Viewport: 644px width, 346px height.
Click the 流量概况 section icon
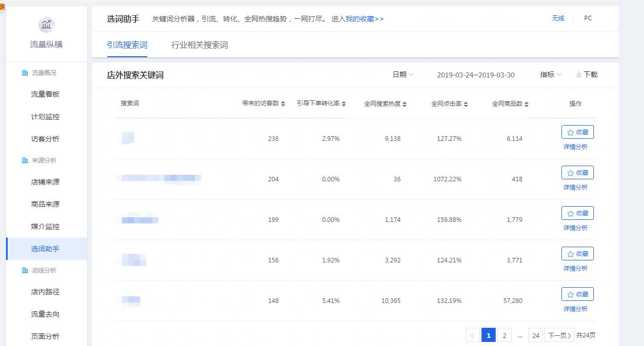(x=25, y=73)
